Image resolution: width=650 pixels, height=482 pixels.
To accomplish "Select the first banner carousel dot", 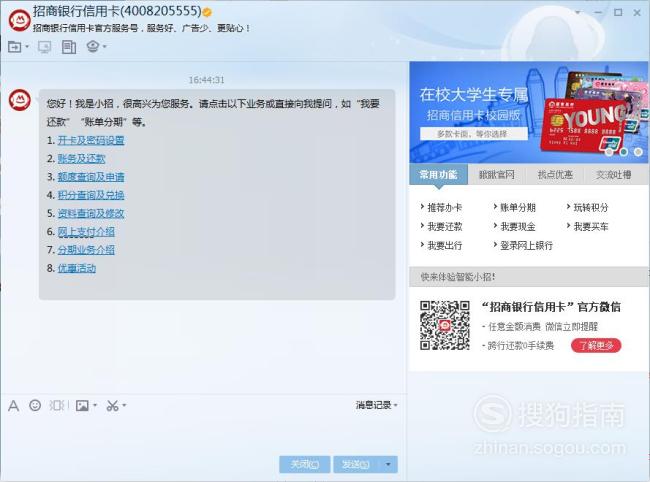I will coord(609,152).
